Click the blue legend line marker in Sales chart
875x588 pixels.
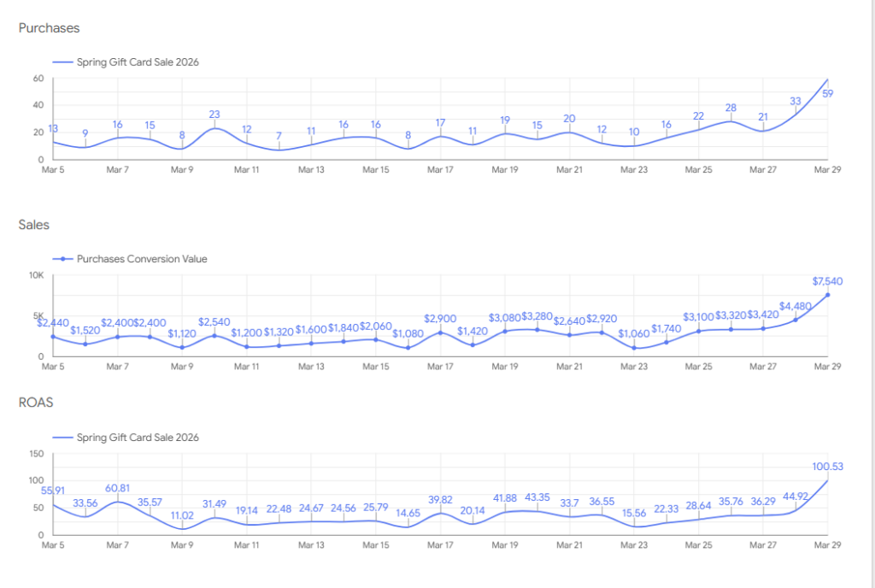pyautogui.click(x=63, y=258)
